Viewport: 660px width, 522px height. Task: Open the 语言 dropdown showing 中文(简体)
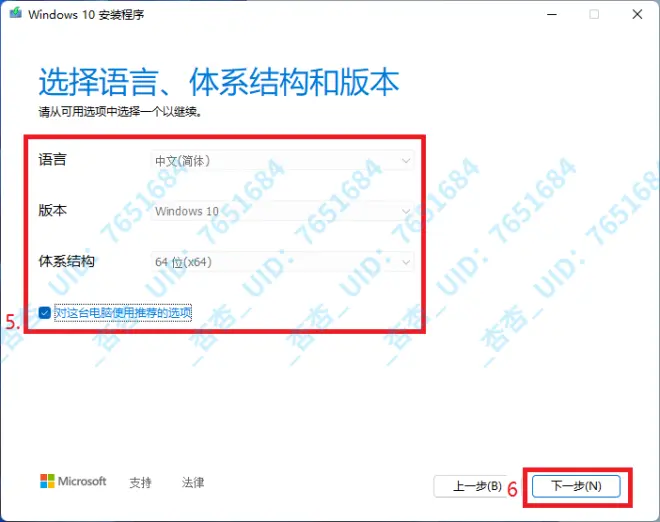[282, 161]
